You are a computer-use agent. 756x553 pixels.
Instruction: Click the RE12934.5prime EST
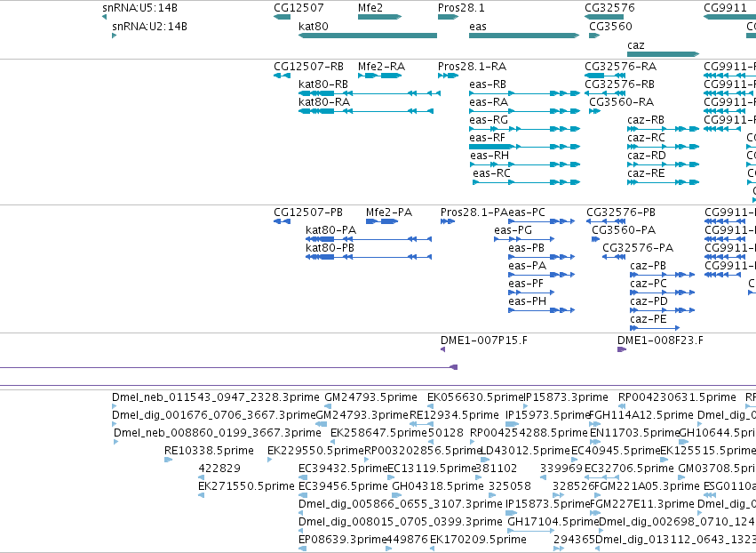click(x=420, y=424)
